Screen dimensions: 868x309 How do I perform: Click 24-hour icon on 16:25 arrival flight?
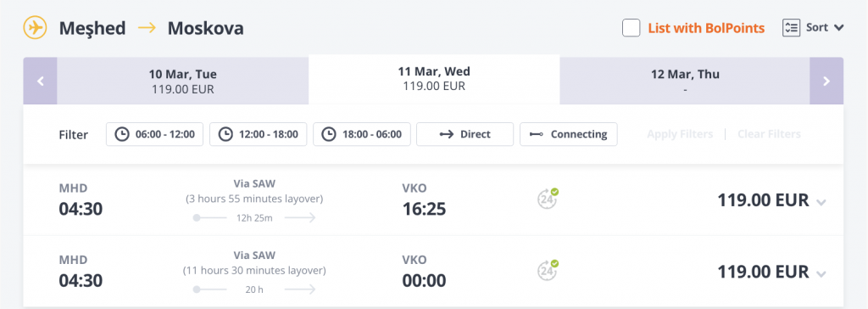pyautogui.click(x=548, y=199)
